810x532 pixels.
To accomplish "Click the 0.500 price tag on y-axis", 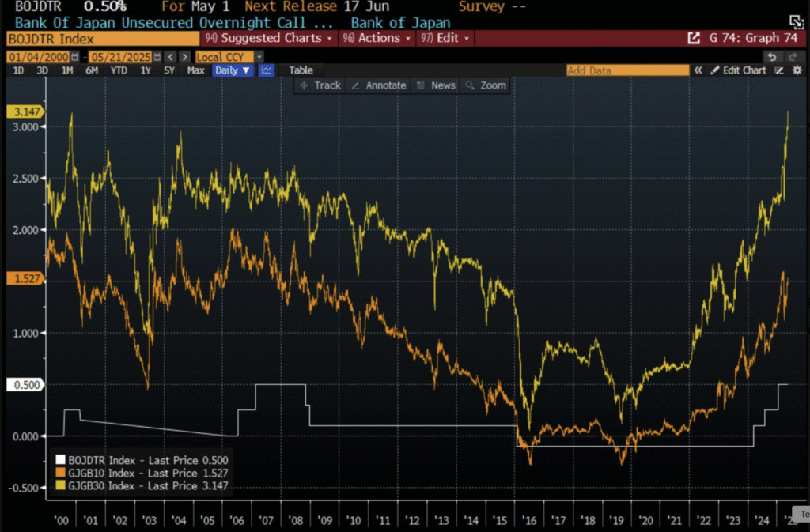I will coord(26,385).
